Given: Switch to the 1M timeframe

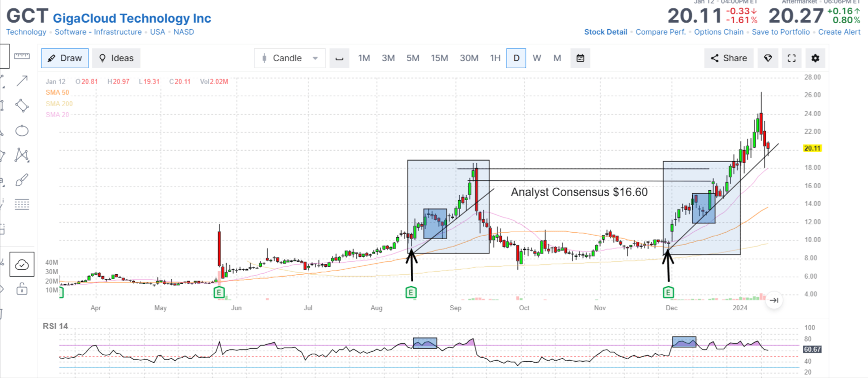Looking at the screenshot, I should click(x=364, y=58).
